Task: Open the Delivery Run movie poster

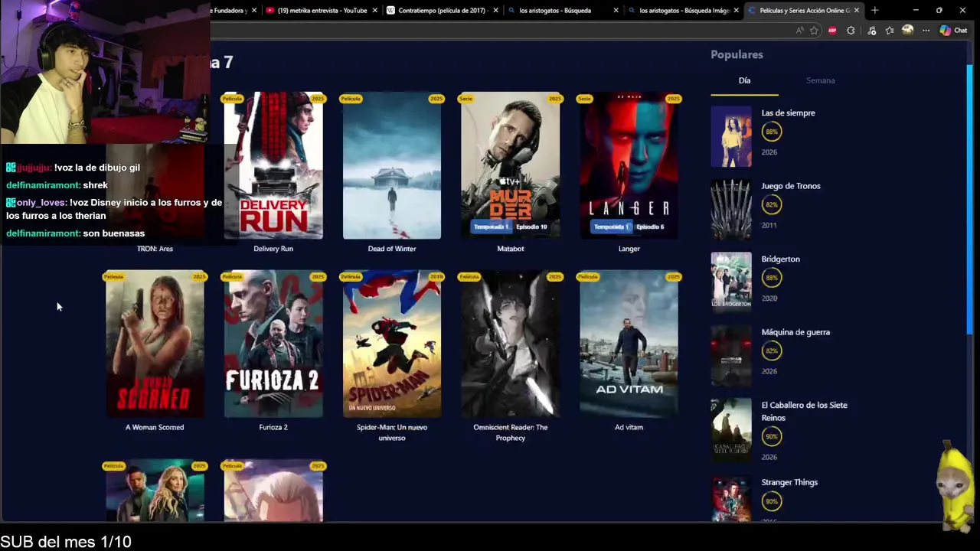Action: point(273,165)
